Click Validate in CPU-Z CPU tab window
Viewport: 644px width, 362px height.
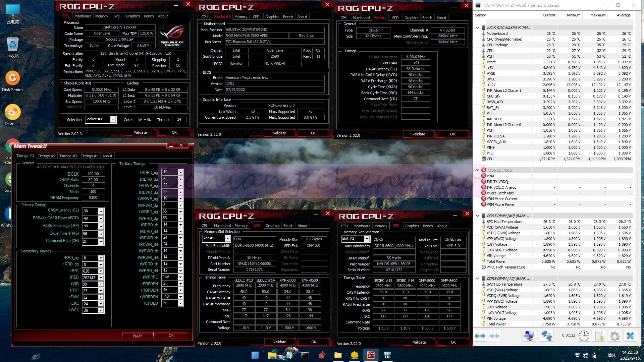tap(140, 132)
